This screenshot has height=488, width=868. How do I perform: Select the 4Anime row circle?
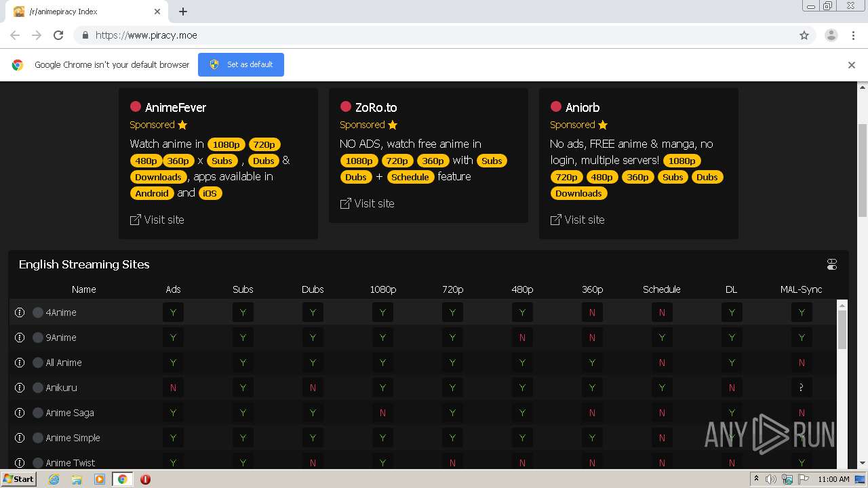[x=38, y=312]
